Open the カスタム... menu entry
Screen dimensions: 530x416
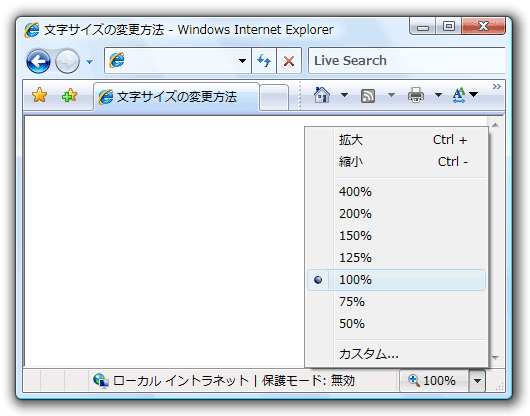click(396, 354)
